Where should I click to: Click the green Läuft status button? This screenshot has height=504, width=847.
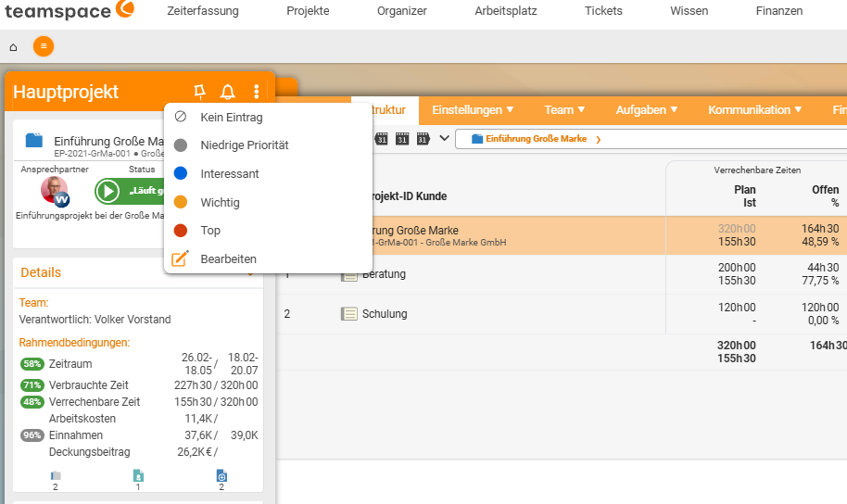click(x=130, y=191)
